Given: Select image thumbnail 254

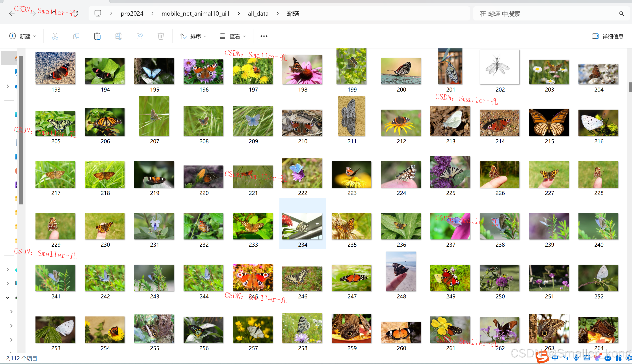Looking at the screenshot, I should [x=105, y=330].
